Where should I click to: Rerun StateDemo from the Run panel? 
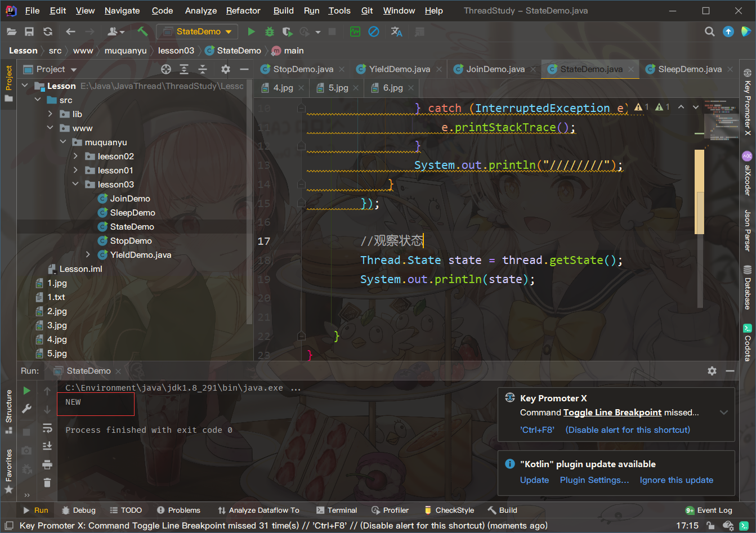point(26,391)
